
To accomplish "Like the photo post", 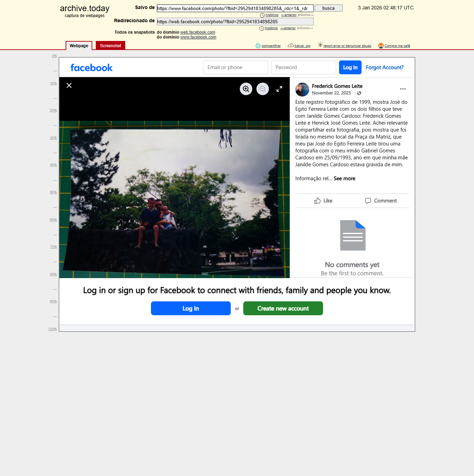I will point(323,201).
